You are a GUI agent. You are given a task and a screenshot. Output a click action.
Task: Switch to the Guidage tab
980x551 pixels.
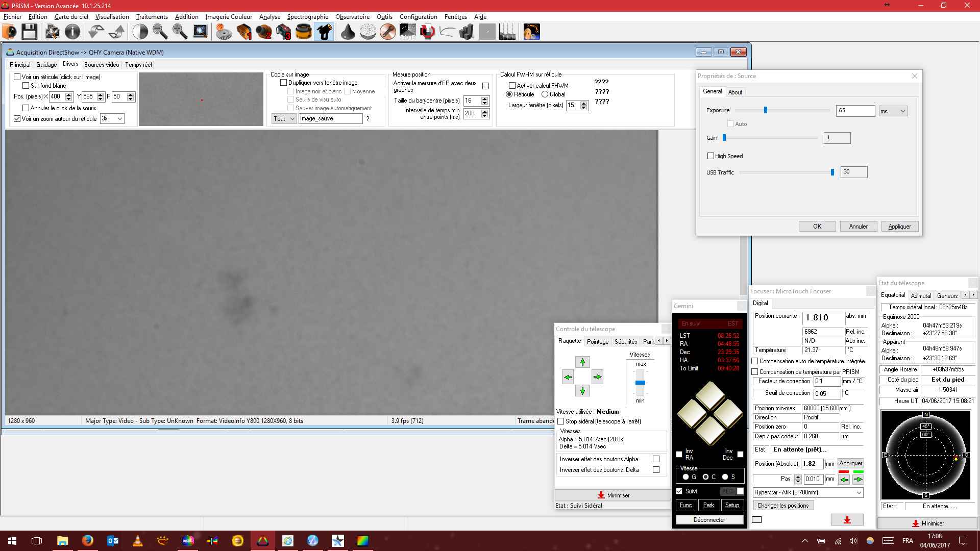click(x=46, y=65)
